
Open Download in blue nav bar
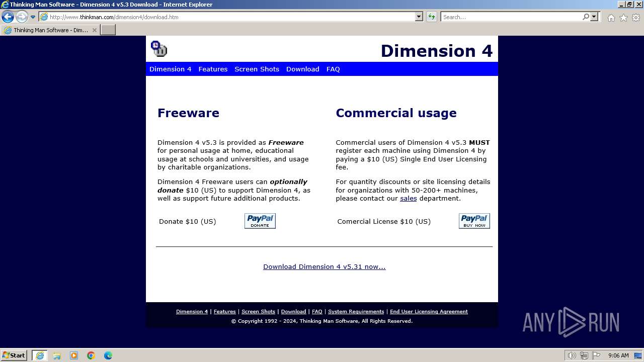pos(302,69)
